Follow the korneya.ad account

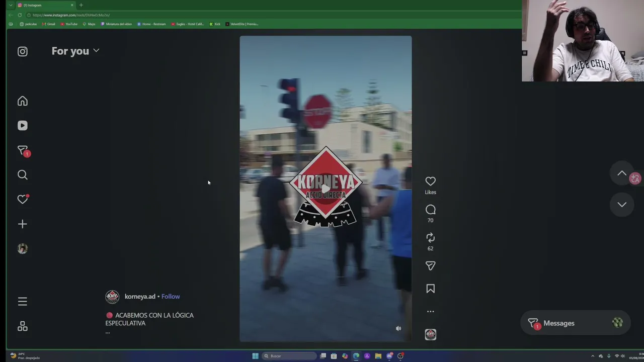(x=171, y=297)
